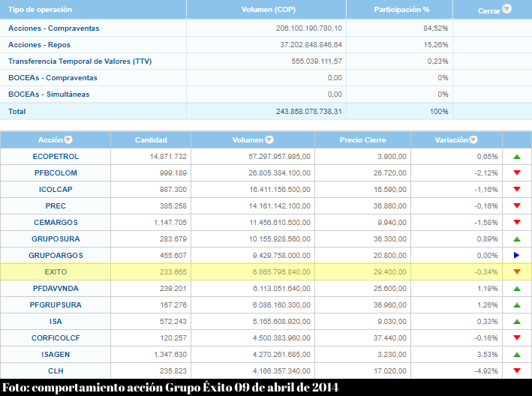Image resolution: width=532 pixels, height=396 pixels.
Task: Select Transferencia Temporal de Valores (TTV)
Action: (x=80, y=61)
